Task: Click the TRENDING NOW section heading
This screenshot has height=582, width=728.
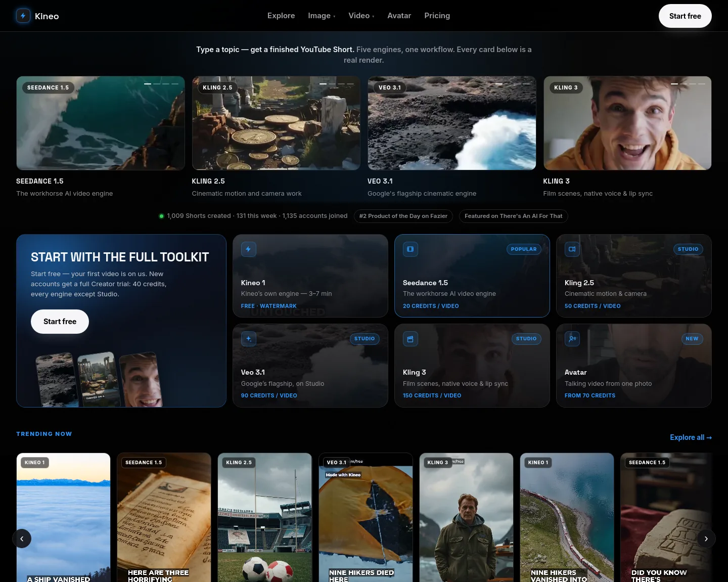Action: click(x=44, y=434)
